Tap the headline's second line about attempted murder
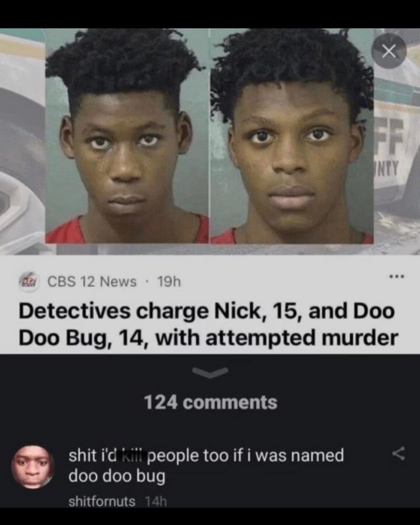Screen dimensions: 420x525 (209, 338)
